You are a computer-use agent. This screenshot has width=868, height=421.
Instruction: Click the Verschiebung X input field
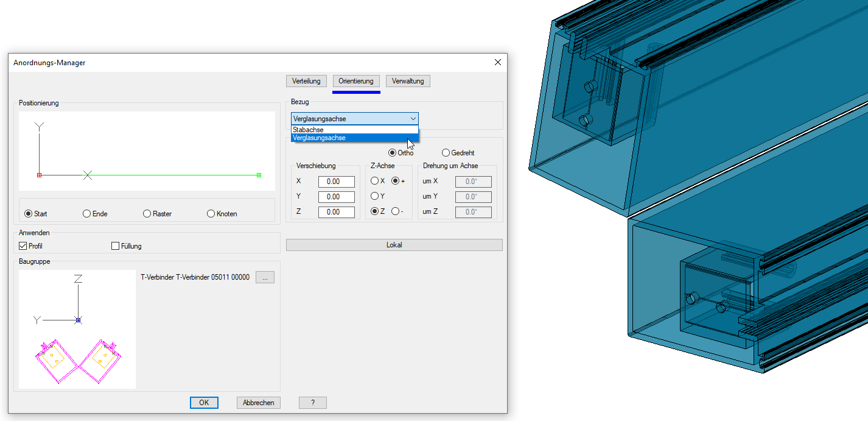(x=336, y=182)
